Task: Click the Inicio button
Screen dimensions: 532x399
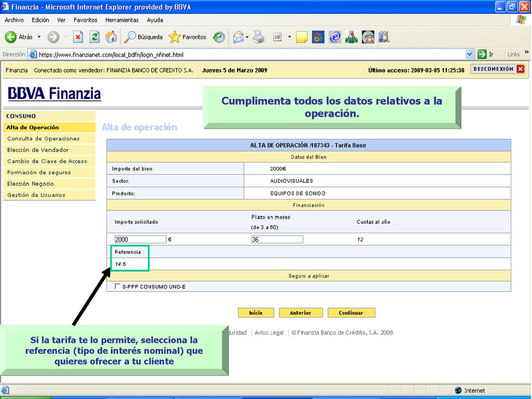Action: (x=256, y=313)
